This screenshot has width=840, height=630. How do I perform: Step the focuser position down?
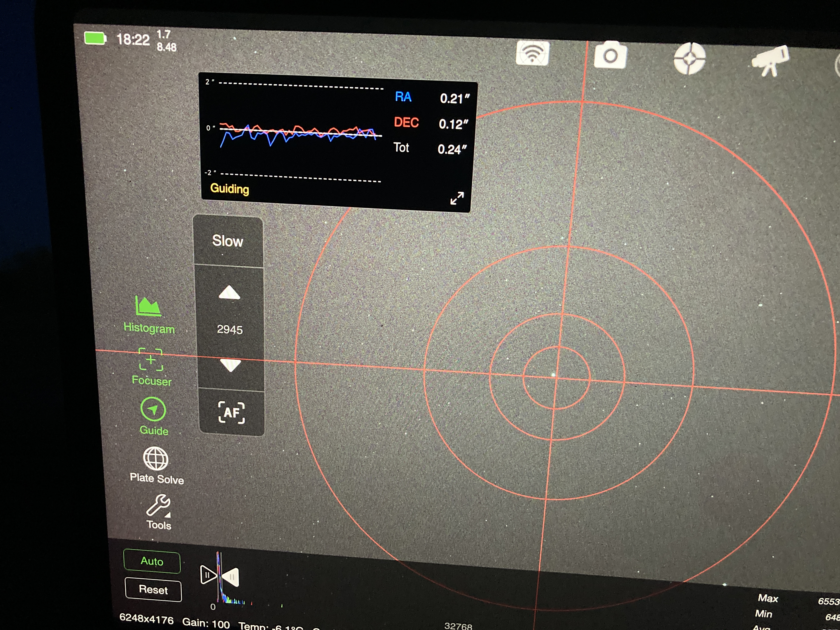click(x=230, y=365)
